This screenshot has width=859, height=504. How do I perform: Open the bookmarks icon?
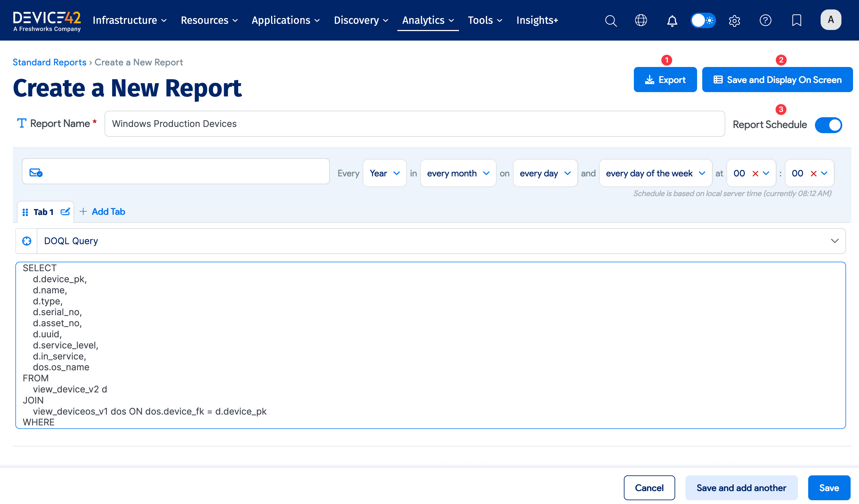coord(797,21)
